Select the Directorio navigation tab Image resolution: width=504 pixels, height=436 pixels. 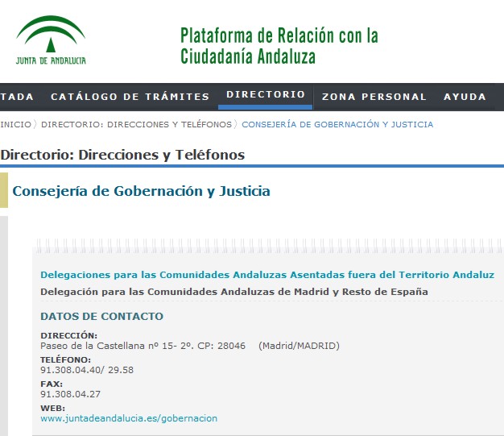(x=266, y=95)
